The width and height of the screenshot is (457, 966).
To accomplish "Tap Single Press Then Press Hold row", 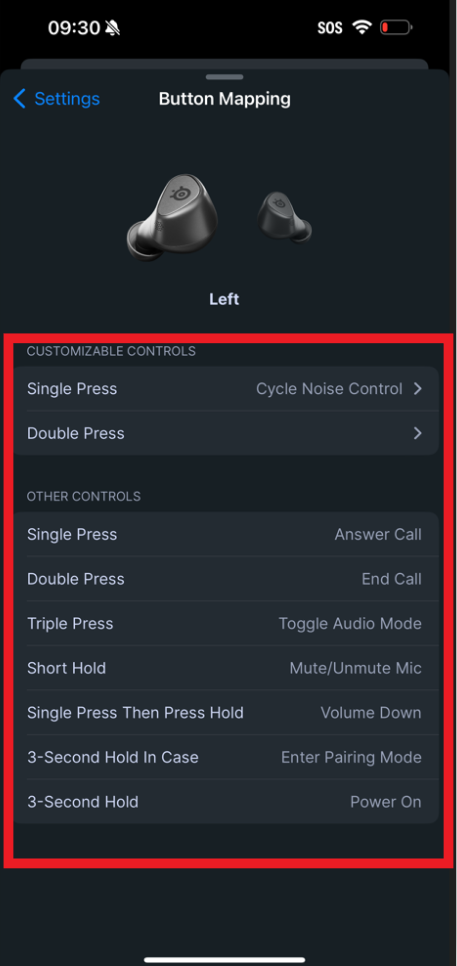I will point(225,713).
